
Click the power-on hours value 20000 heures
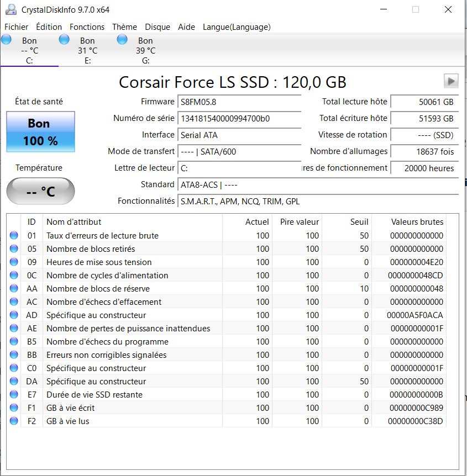point(424,168)
